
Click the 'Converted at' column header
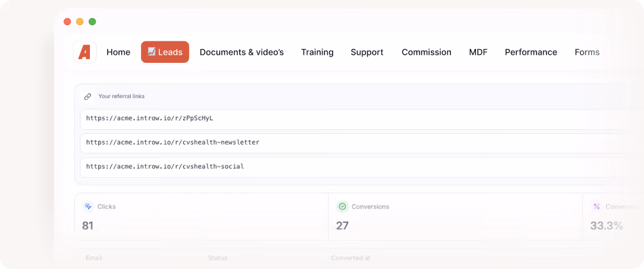tap(350, 258)
